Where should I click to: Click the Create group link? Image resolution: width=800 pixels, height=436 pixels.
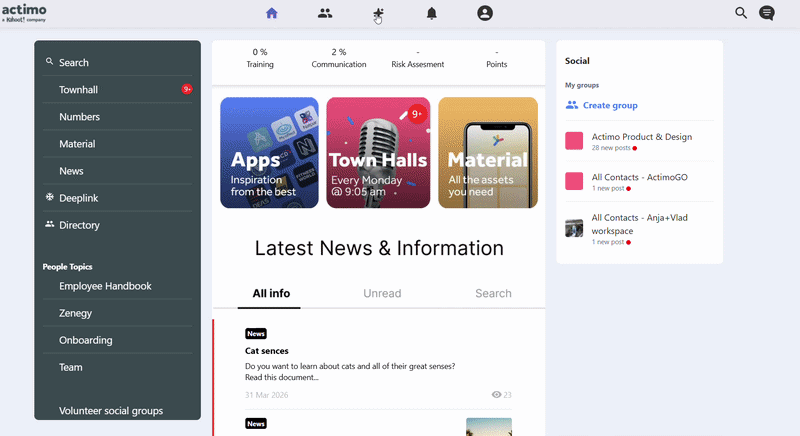(610, 105)
